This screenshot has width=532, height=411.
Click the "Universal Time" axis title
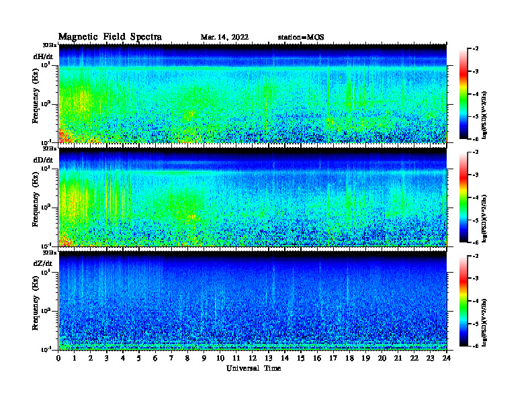click(253, 369)
